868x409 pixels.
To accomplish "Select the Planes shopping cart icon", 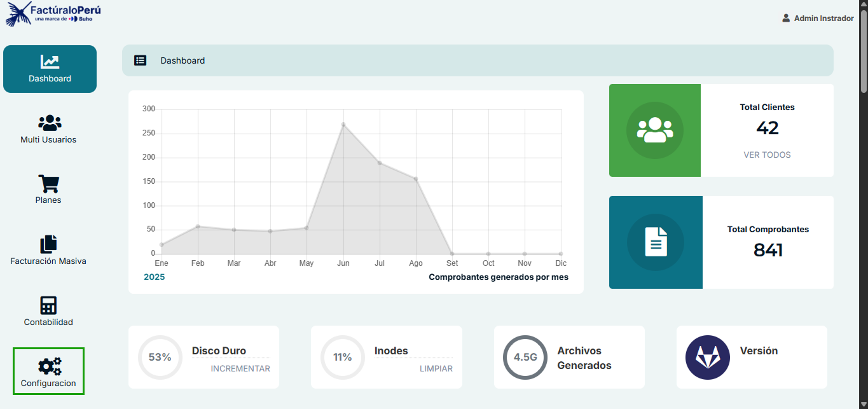I will 48,184.
